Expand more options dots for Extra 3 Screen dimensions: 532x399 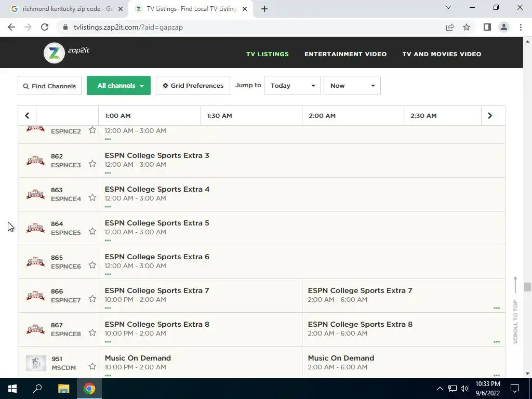[108, 173]
